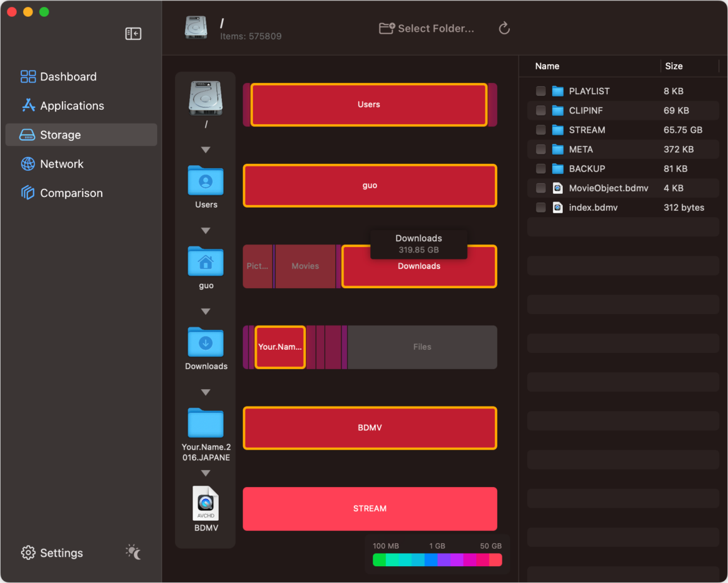Click the PLAYLIST folder icon in the list

coord(558,91)
